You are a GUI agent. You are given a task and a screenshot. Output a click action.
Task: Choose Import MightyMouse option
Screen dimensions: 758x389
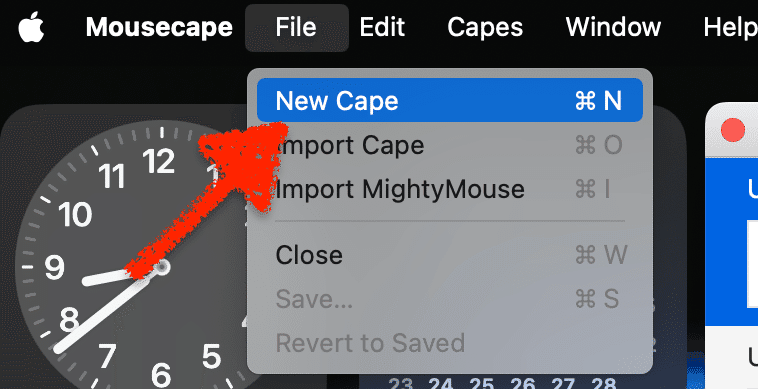click(450, 189)
